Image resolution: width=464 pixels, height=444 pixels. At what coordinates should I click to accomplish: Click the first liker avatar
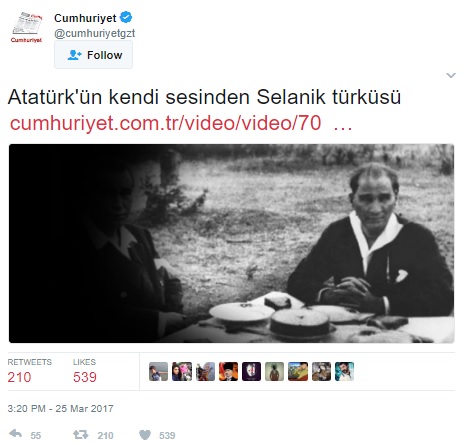pos(158,371)
